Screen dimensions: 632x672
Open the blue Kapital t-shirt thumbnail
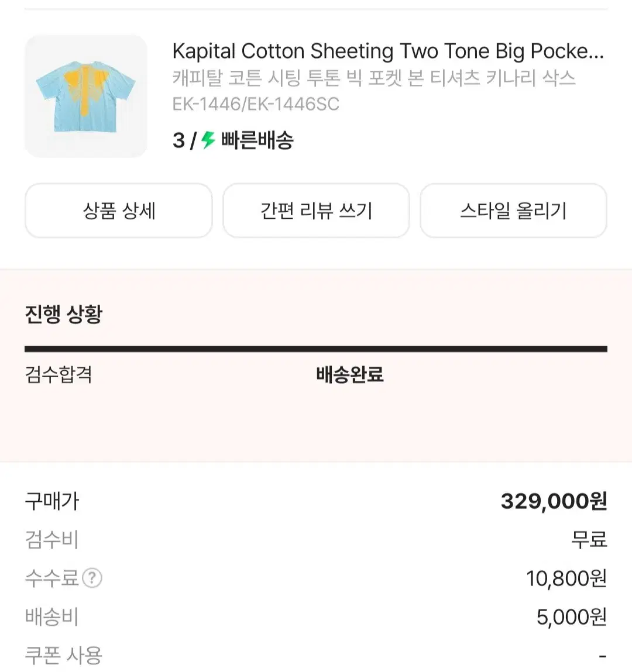click(85, 97)
